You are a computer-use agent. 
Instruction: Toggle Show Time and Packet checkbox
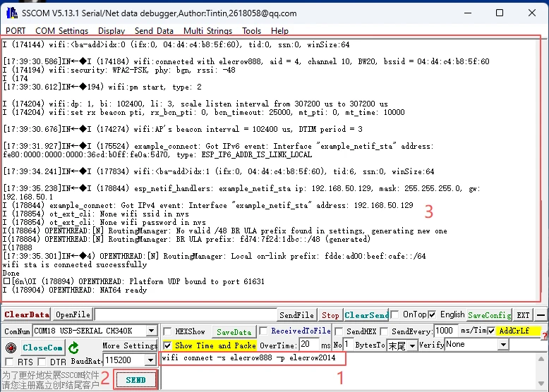[167, 345]
